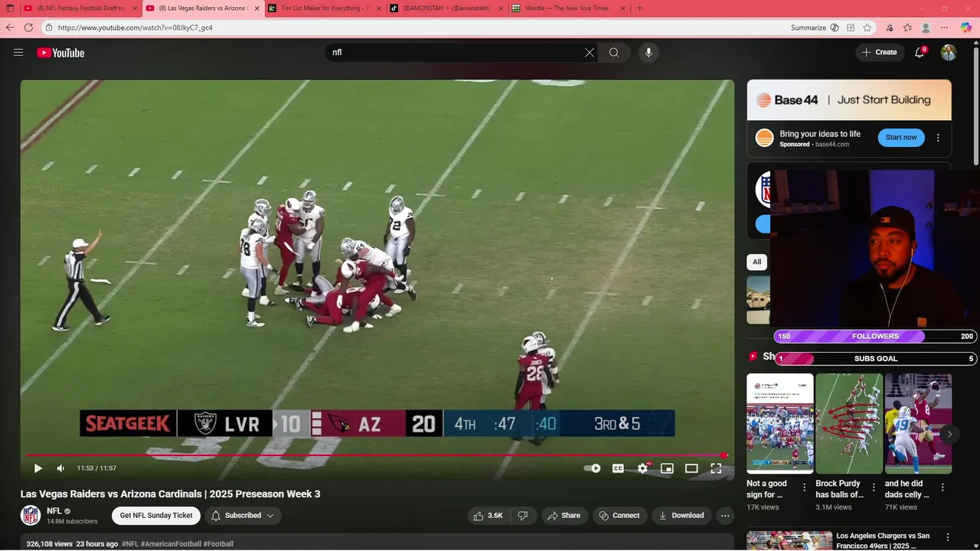Switch to theater mode
Viewport: 980px width, 551px height.
click(691, 468)
